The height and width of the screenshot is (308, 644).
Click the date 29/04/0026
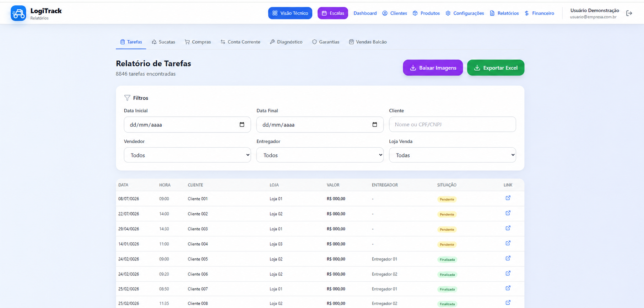coord(129,229)
